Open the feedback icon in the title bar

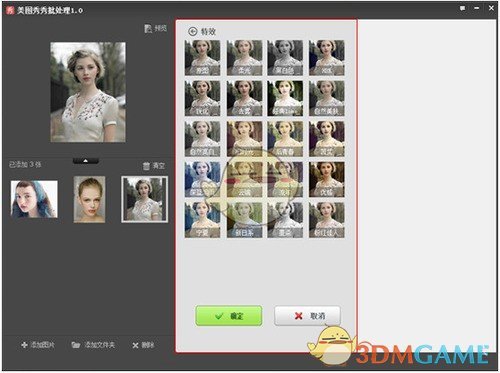click(x=462, y=8)
